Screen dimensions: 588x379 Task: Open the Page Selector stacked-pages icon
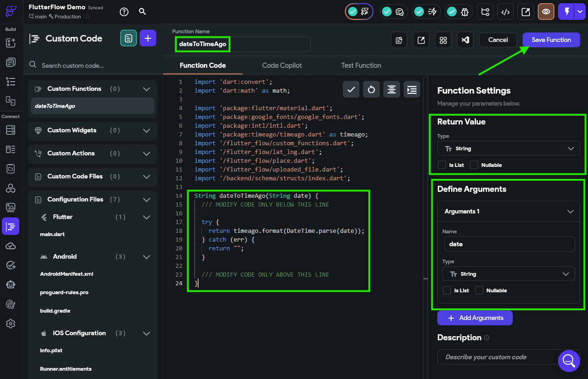[11, 62]
